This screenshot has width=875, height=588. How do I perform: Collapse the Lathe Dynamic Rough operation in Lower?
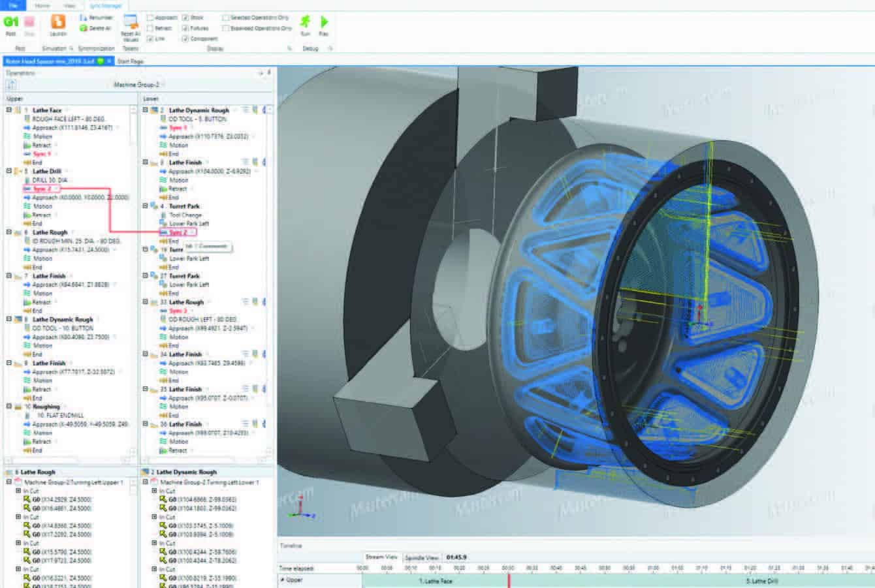point(146,110)
